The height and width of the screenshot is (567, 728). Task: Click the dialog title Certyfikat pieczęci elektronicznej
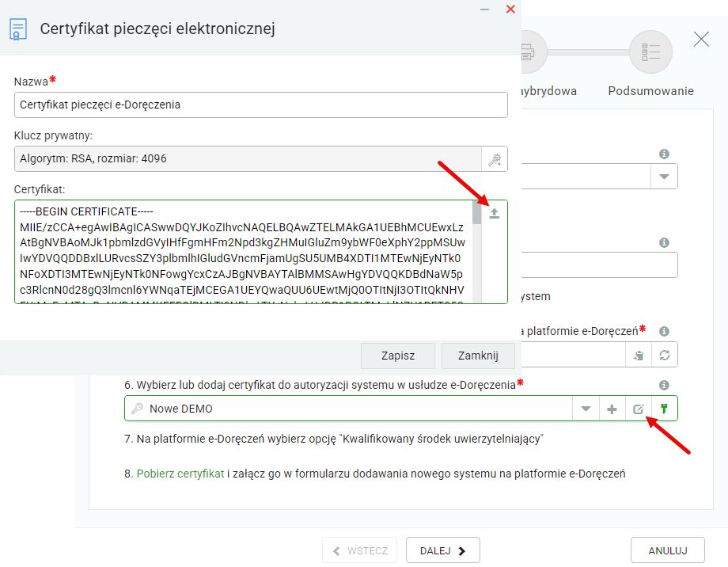(157, 29)
